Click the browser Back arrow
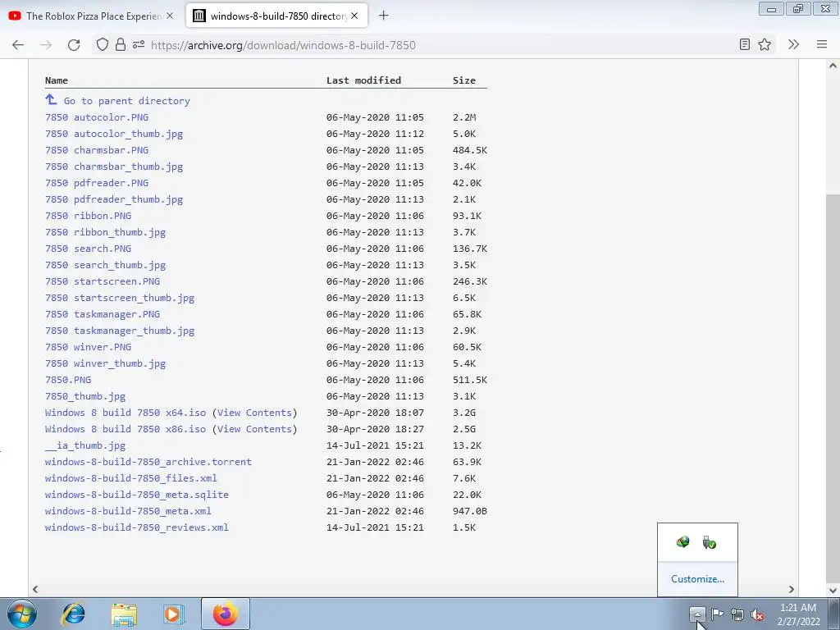This screenshot has height=630, width=840. (x=18, y=45)
